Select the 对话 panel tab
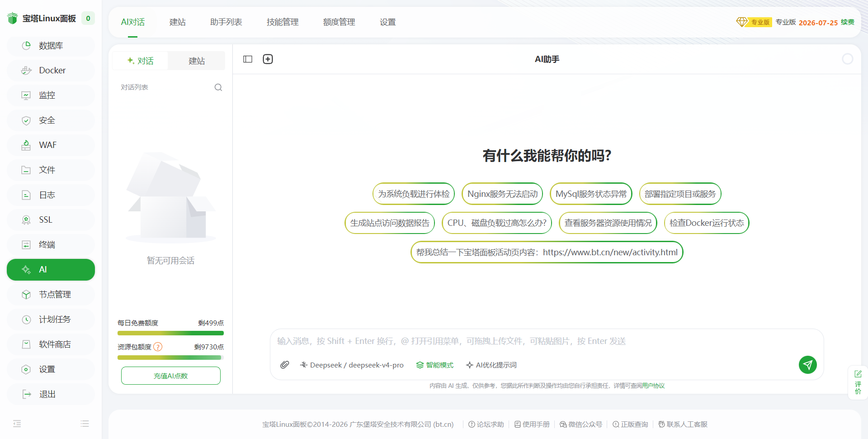The height and width of the screenshot is (439, 868). [140, 61]
